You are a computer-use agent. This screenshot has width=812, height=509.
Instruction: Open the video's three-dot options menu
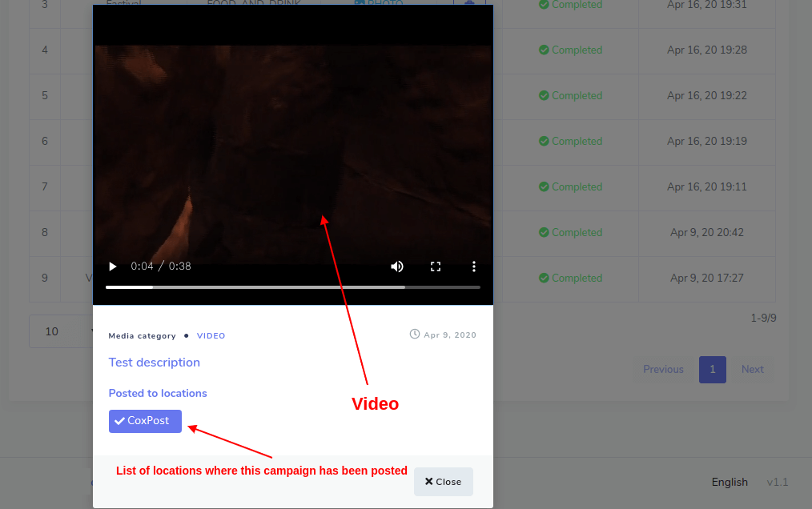(x=474, y=267)
